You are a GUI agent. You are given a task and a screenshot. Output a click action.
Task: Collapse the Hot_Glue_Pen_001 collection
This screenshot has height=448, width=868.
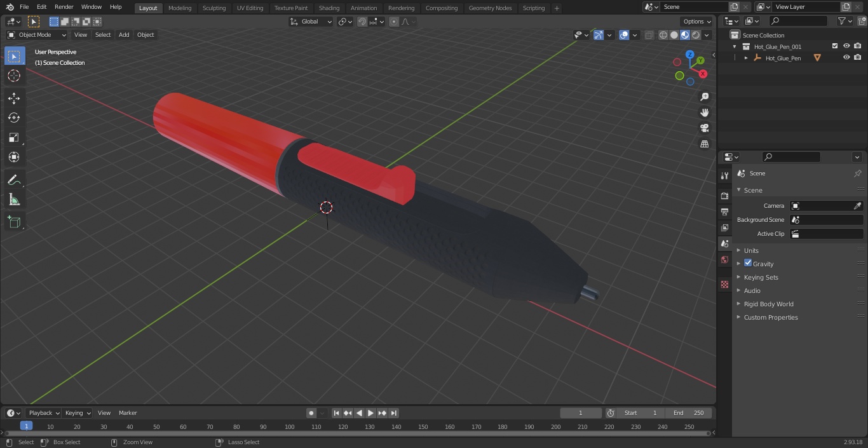pyautogui.click(x=735, y=46)
